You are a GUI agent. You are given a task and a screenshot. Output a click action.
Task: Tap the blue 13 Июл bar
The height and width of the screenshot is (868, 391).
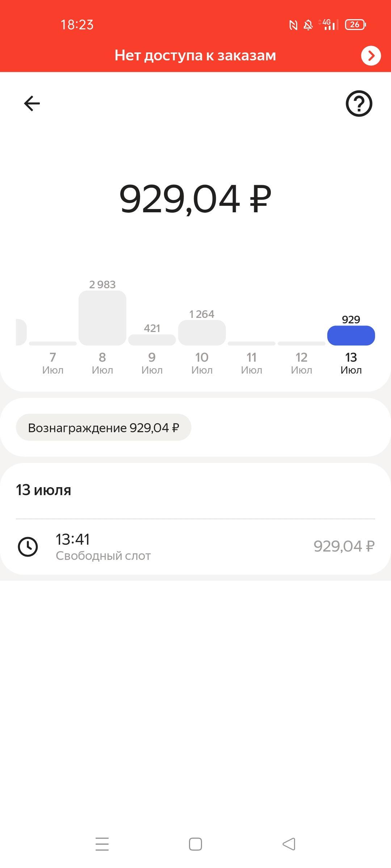click(x=351, y=336)
